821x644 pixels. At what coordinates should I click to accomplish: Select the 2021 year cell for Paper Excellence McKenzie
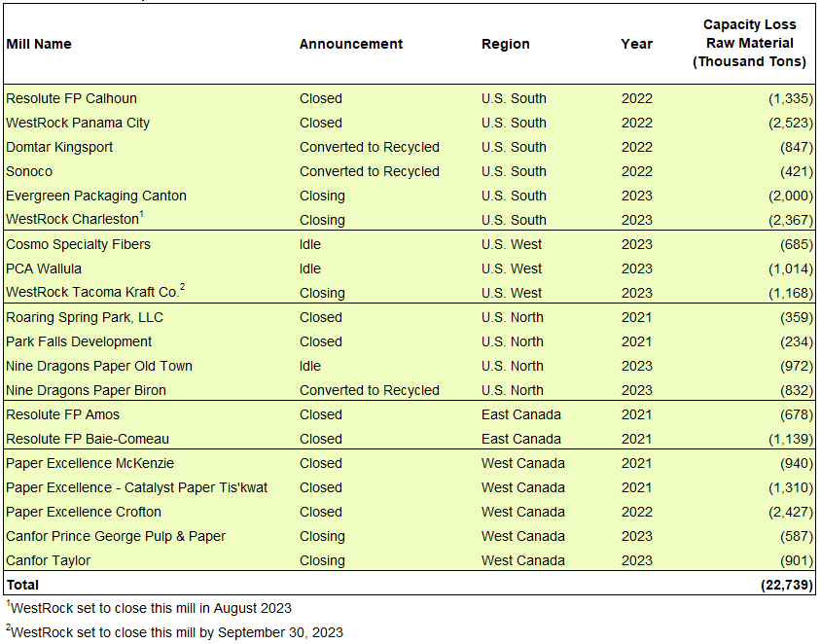[x=636, y=463]
